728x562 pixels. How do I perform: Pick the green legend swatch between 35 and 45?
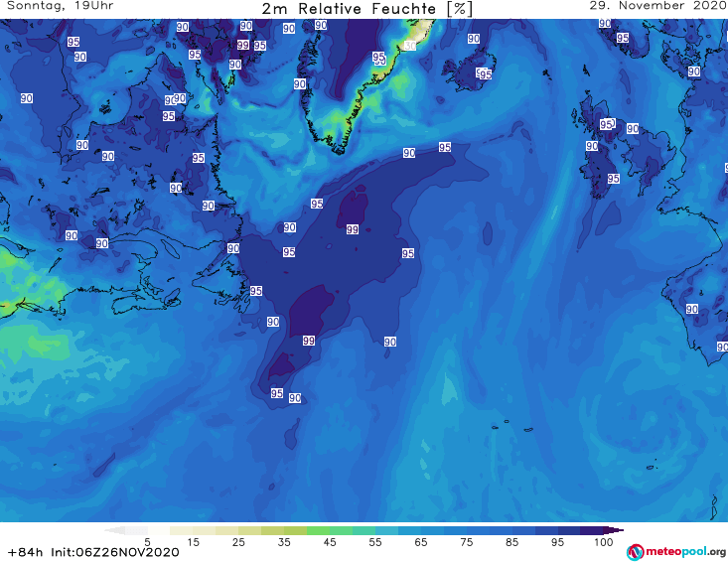318,530
